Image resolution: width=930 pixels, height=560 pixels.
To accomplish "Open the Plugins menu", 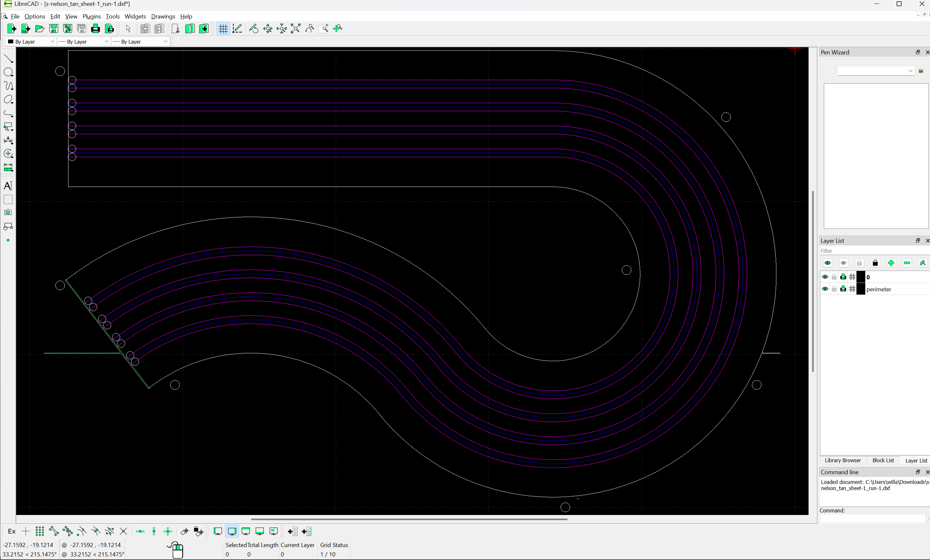I will click(x=92, y=16).
